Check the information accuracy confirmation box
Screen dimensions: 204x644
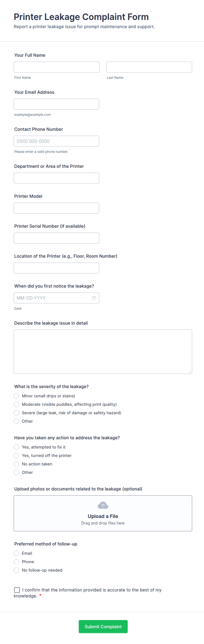(17, 590)
